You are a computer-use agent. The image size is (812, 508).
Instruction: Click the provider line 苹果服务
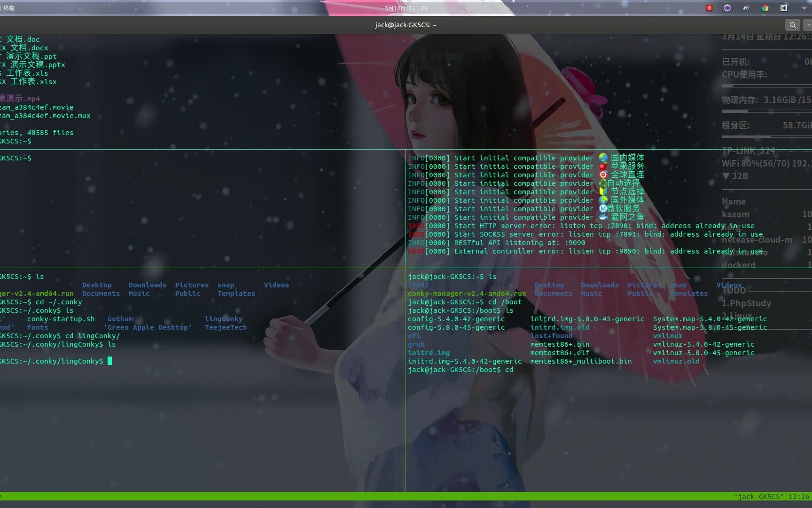pyautogui.click(x=526, y=167)
